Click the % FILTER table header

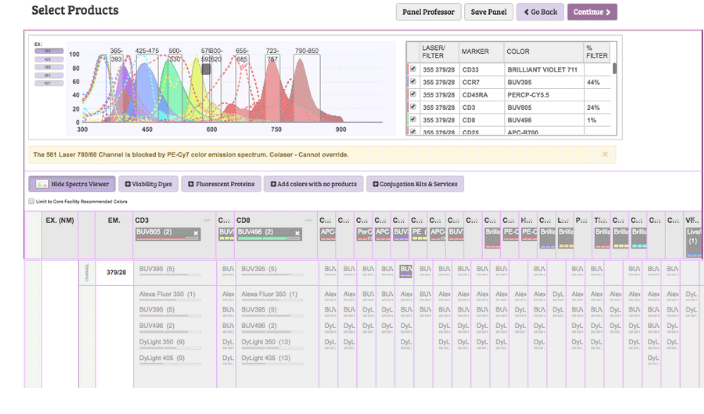pyautogui.click(x=597, y=52)
